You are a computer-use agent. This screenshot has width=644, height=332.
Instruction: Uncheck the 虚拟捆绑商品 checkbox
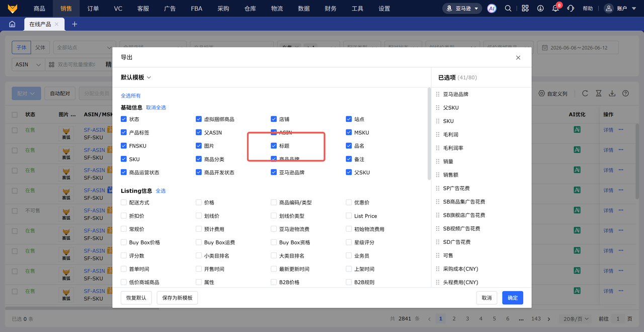(199, 119)
